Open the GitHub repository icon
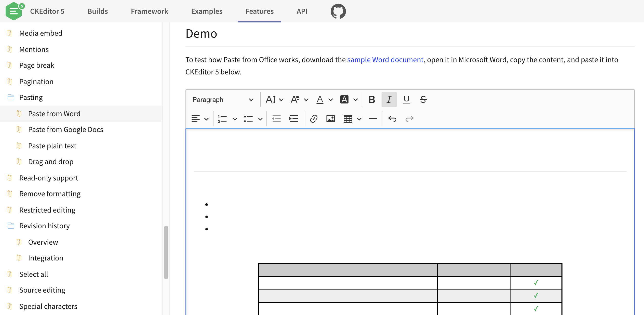This screenshot has width=644, height=315. 338,11
